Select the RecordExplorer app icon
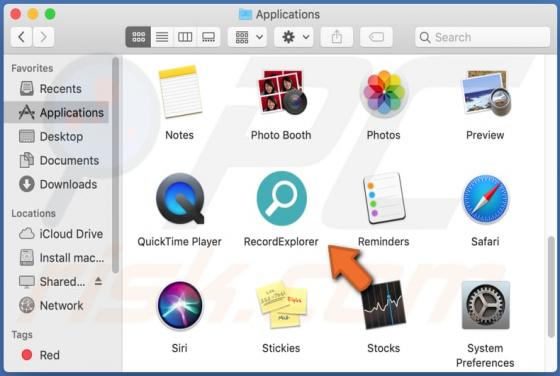The height and width of the screenshot is (376, 560). click(281, 199)
